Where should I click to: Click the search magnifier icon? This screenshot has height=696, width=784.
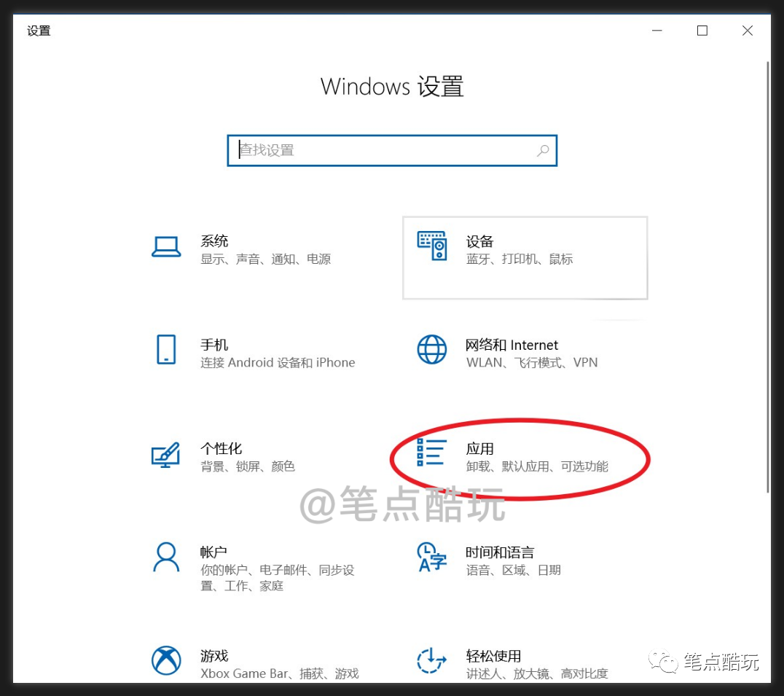tap(543, 151)
